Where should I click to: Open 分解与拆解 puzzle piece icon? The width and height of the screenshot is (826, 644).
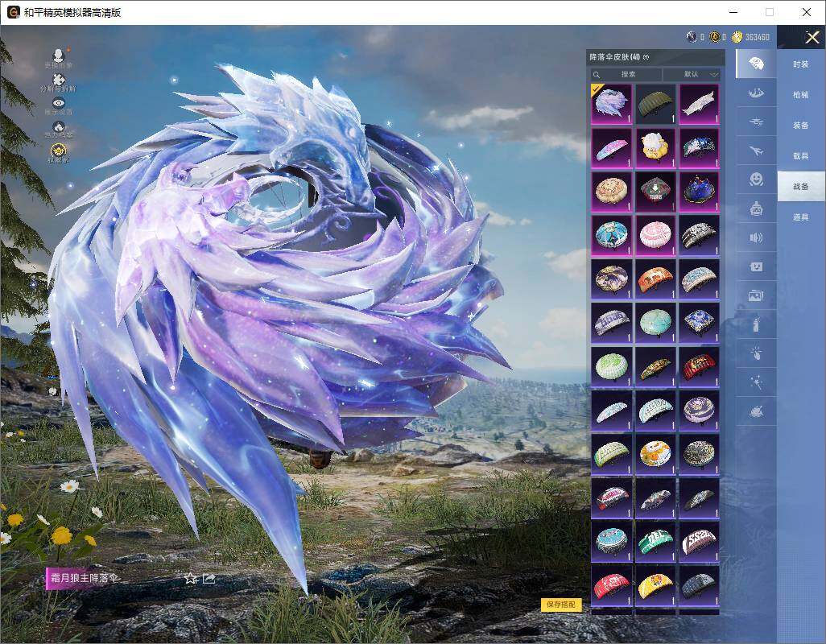pos(59,80)
